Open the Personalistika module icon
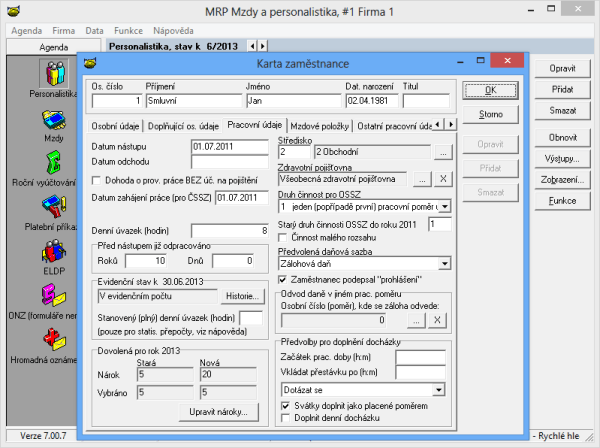The height and width of the screenshot is (448, 600). pyautogui.click(x=53, y=74)
